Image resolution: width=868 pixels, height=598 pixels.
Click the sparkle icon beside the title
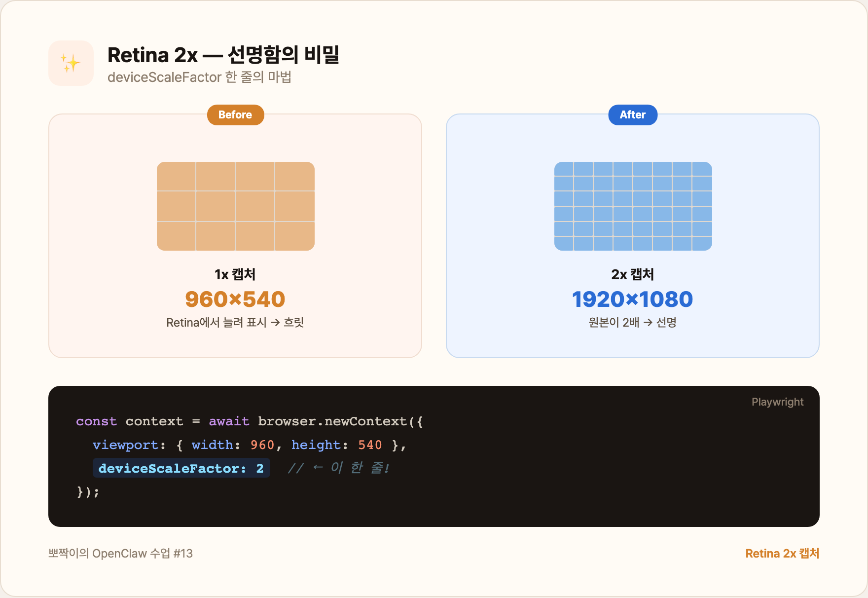point(71,63)
